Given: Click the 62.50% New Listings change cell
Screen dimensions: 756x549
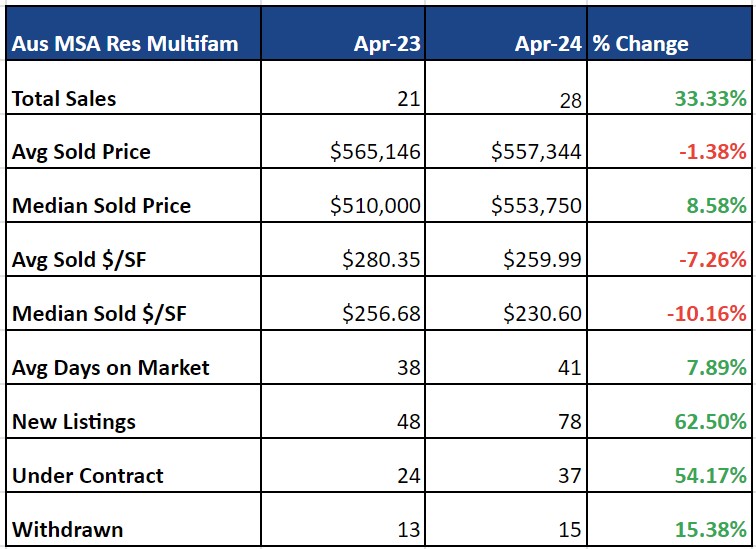Looking at the screenshot, I should 709,422.
